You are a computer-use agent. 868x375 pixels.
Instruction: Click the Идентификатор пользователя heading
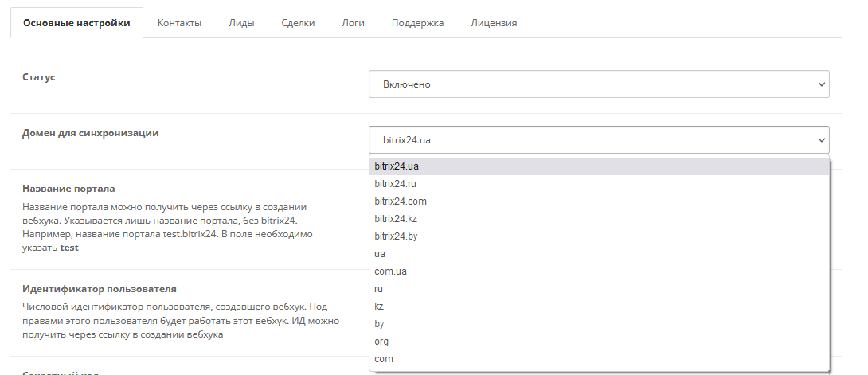(99, 289)
